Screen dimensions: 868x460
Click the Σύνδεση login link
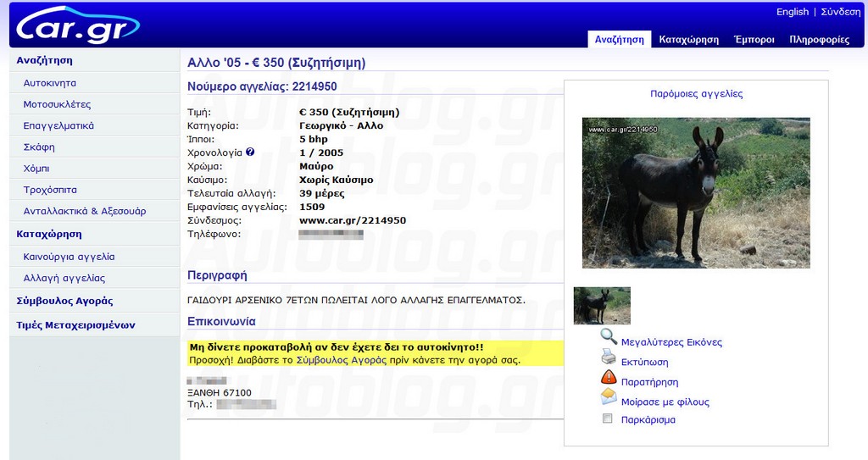tap(840, 12)
